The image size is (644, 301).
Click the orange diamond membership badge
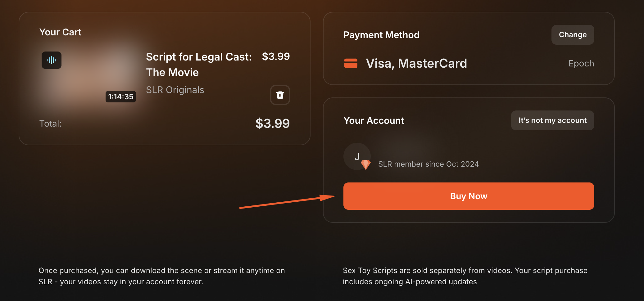[x=366, y=164]
